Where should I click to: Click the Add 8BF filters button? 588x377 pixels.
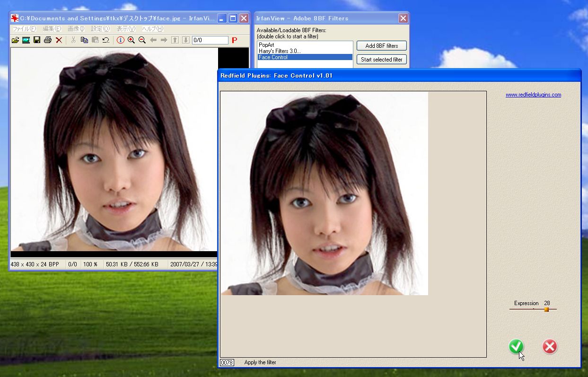pos(382,46)
